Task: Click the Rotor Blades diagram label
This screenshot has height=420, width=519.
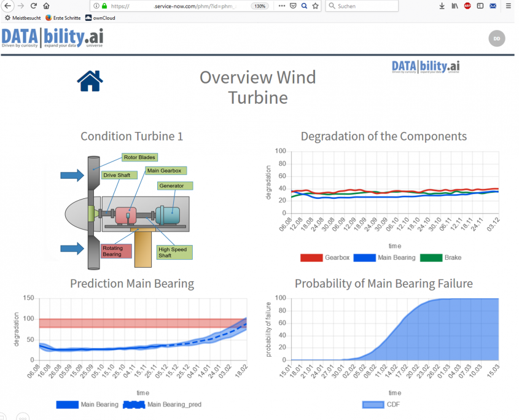Action: [139, 157]
